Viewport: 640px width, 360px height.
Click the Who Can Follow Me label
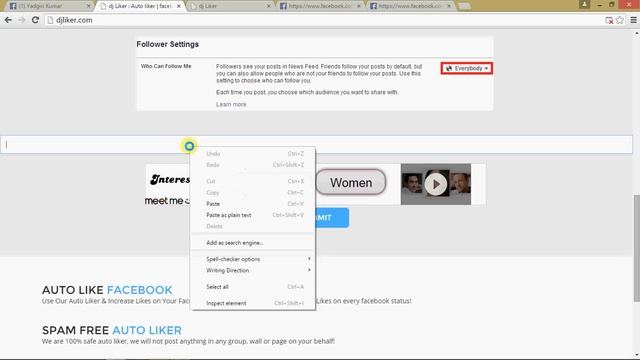pos(166,66)
